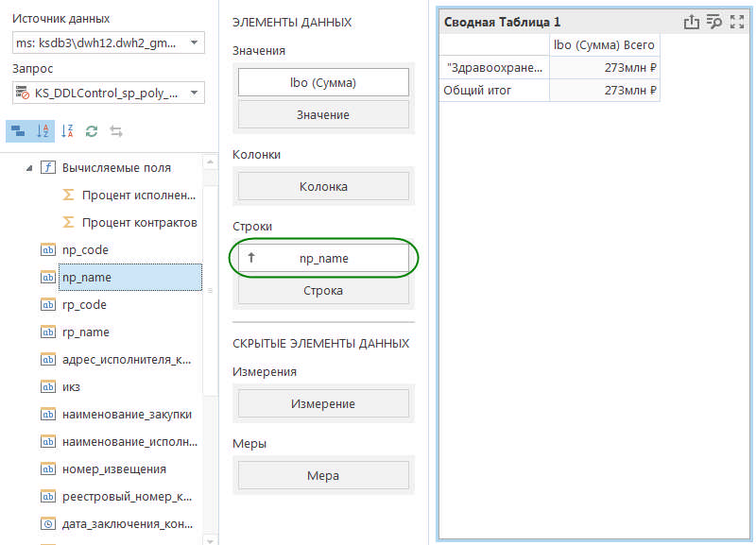756x545 pixels.
Task: Toggle group fields by type button
Action: (x=19, y=131)
